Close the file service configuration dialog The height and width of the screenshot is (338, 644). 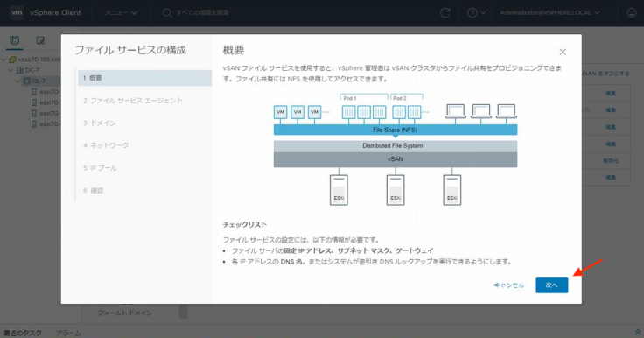coord(563,52)
